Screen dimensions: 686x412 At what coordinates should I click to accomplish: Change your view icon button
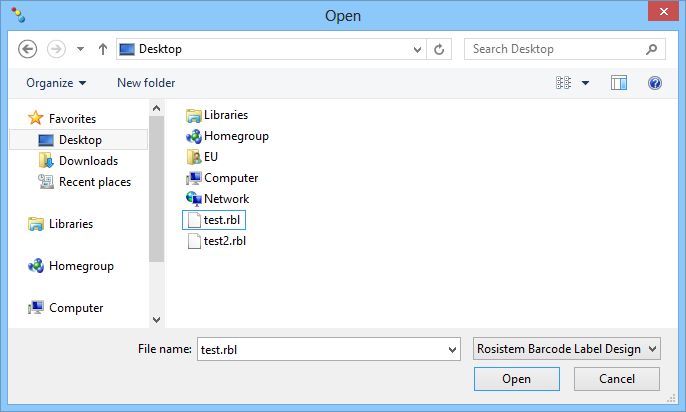pos(564,83)
